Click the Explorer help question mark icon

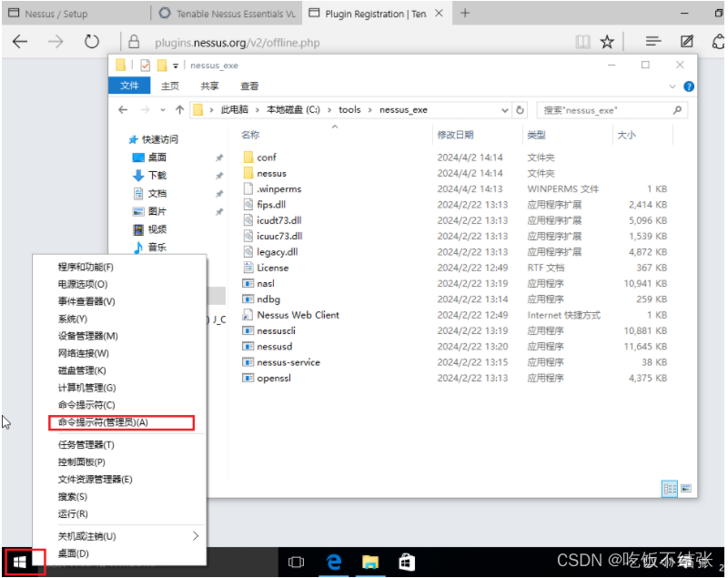(x=689, y=86)
